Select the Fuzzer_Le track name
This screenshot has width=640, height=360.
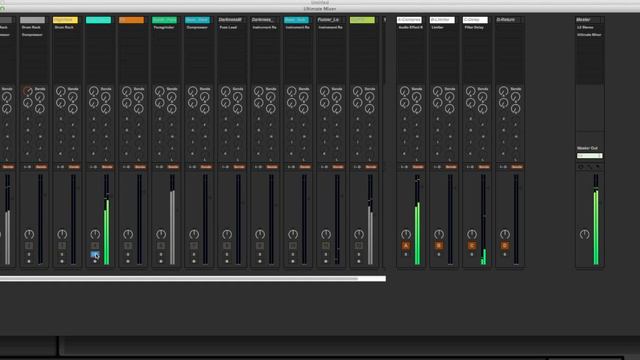point(329,20)
